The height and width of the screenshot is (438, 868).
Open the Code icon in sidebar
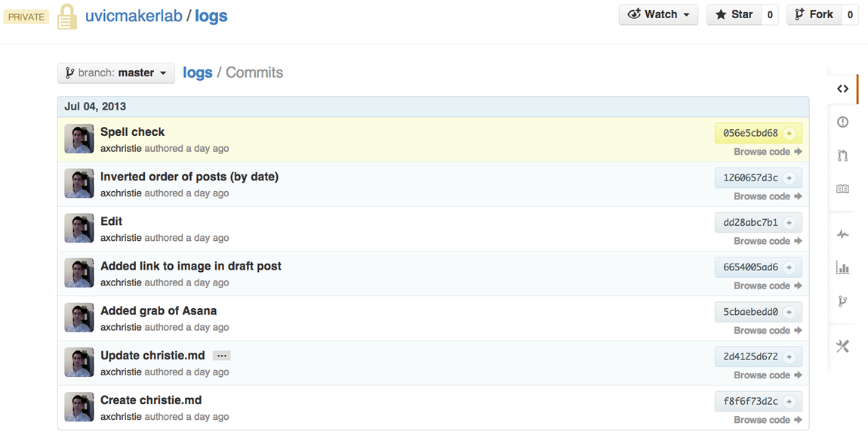(842, 89)
